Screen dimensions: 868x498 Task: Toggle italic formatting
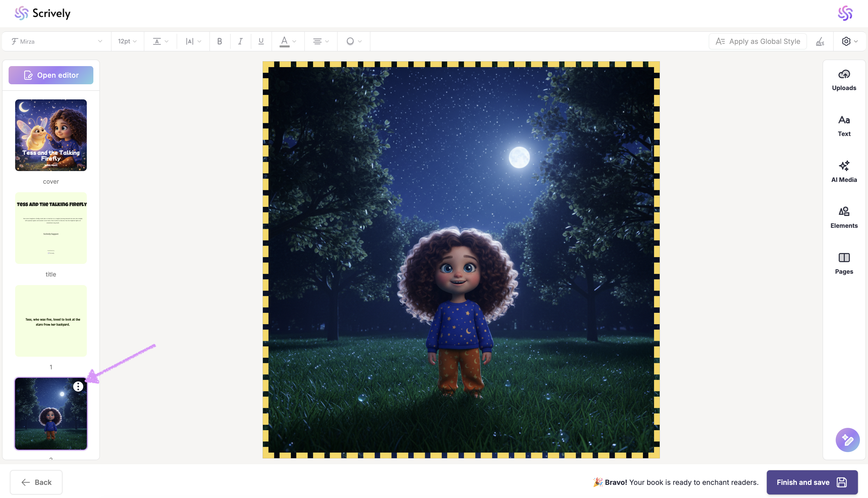point(240,41)
